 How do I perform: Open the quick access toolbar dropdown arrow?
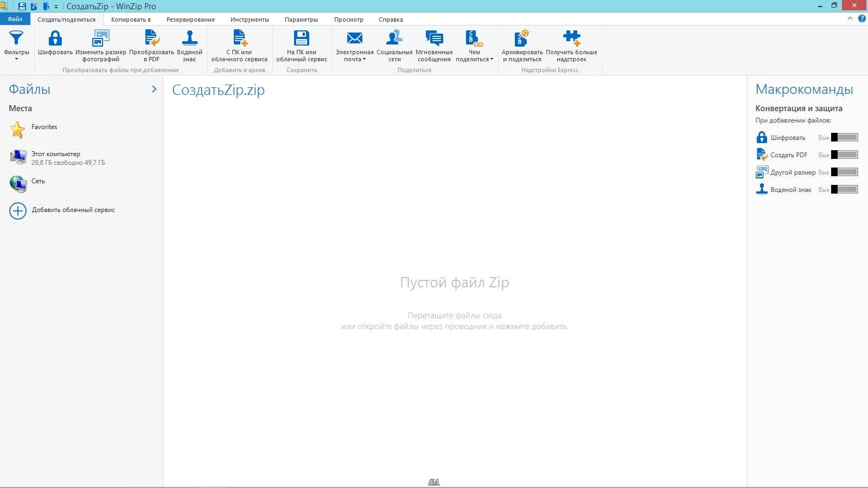click(56, 7)
